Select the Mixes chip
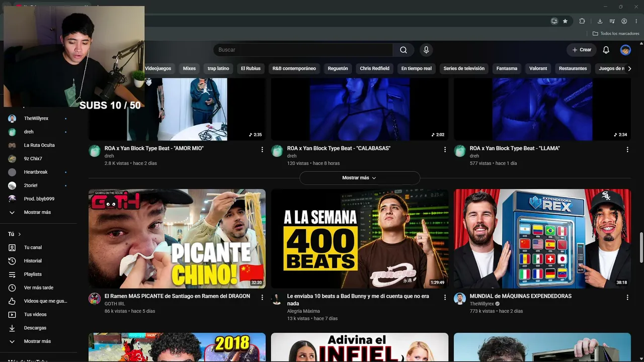The width and height of the screenshot is (644, 362). pyautogui.click(x=189, y=68)
